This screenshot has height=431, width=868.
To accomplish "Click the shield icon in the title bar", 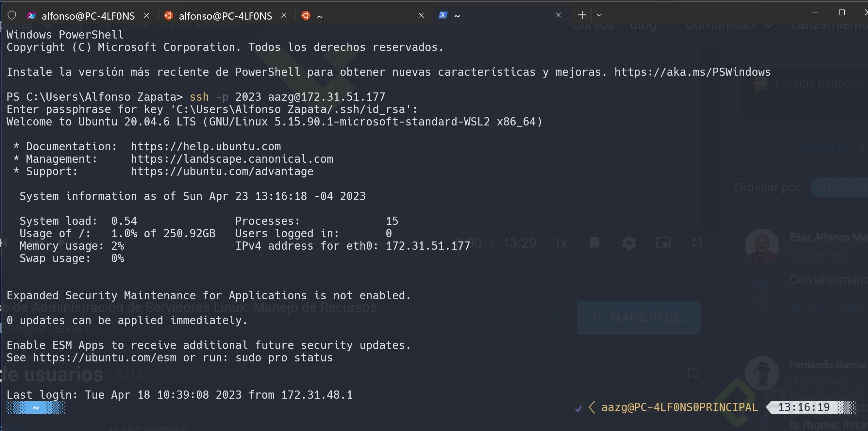I will pyautogui.click(x=12, y=15).
